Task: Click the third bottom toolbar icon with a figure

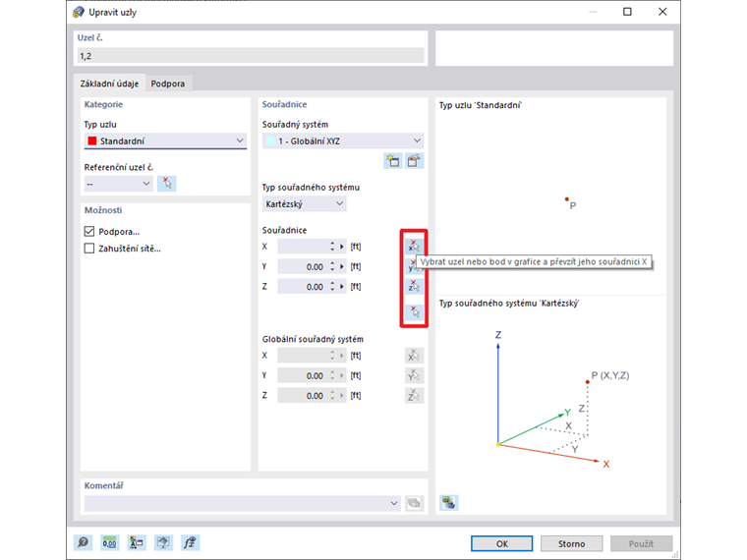Action: 137,542
